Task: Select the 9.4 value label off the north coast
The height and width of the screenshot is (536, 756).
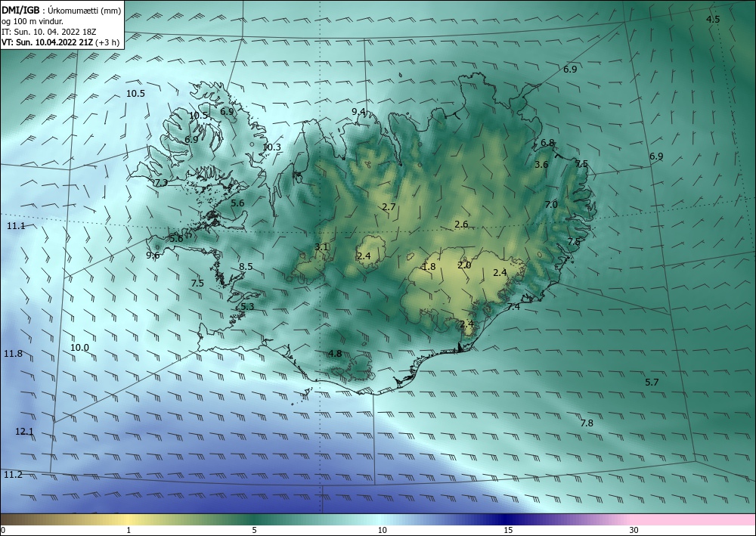Action: point(358,112)
